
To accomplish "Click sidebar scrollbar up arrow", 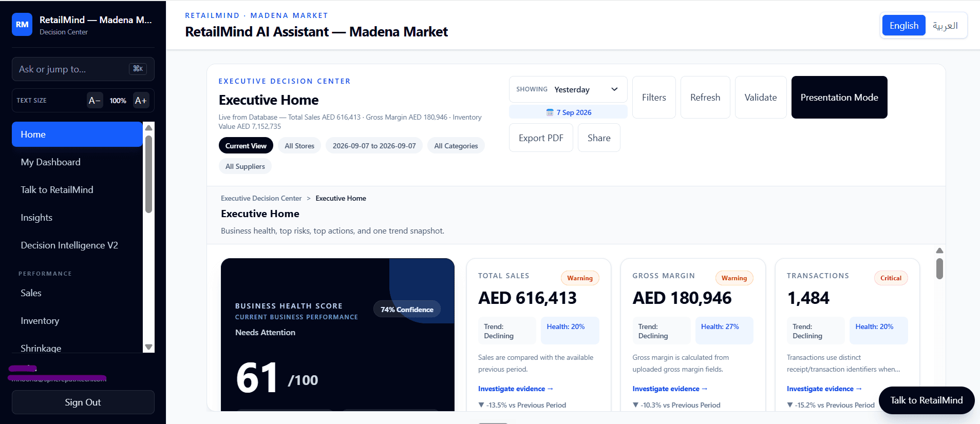I will [x=148, y=128].
